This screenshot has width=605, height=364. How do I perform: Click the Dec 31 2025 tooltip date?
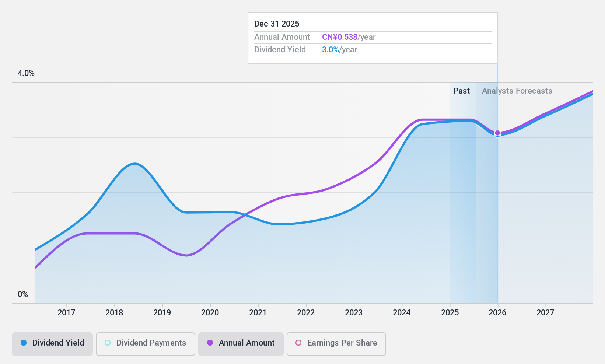click(x=277, y=24)
